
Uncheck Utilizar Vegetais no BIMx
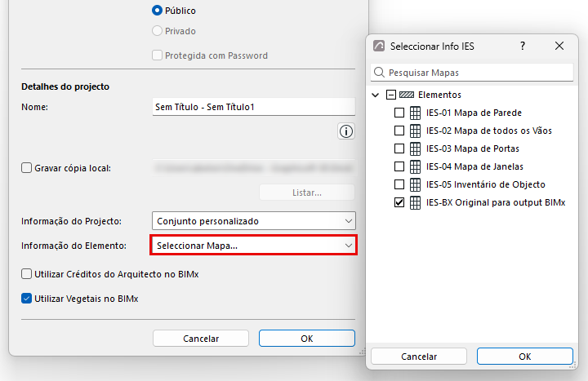[x=26, y=299]
